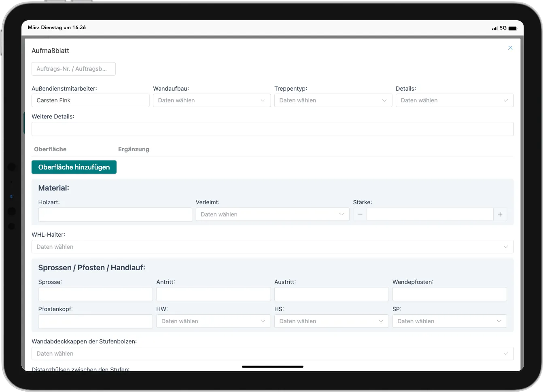Screen dimensions: 543x392
Task: Expand the HW dropdown
Action: click(213, 321)
